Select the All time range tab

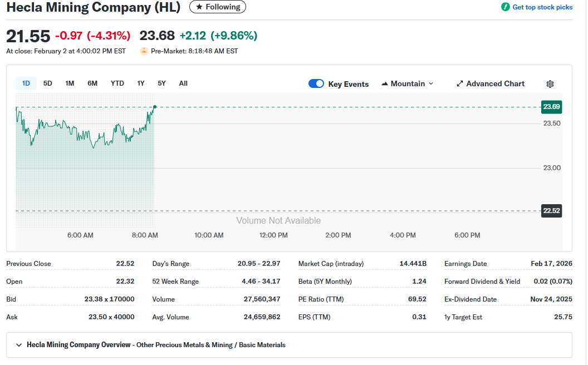183,83
